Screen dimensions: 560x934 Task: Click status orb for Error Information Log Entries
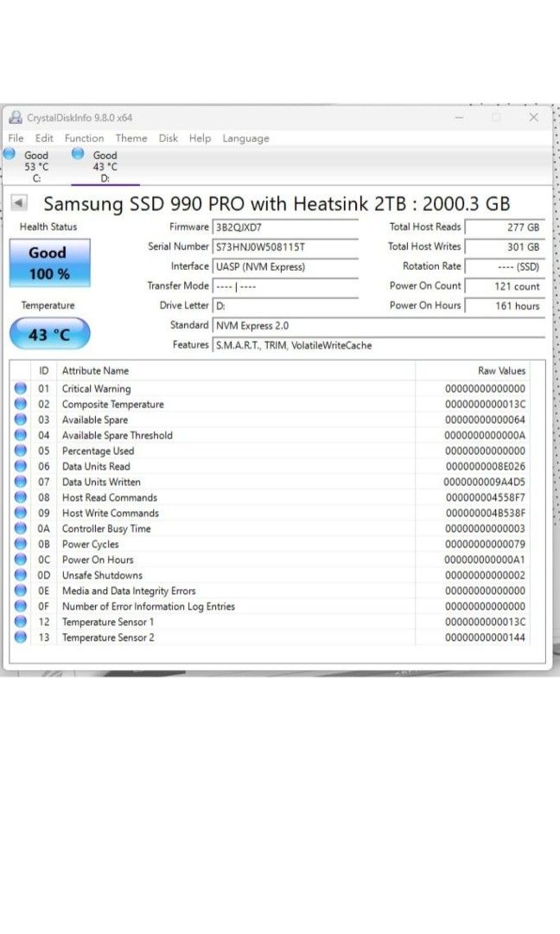pos(20,605)
